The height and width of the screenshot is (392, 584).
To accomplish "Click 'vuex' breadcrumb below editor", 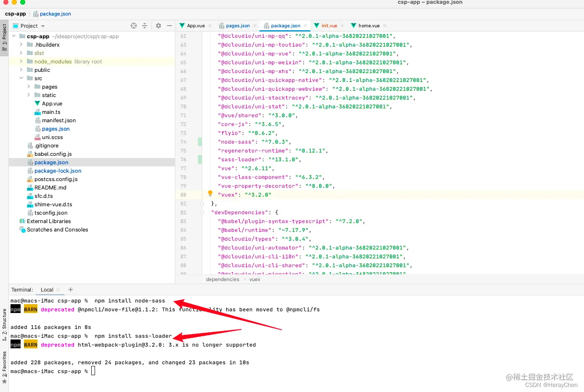I will 255,279.
